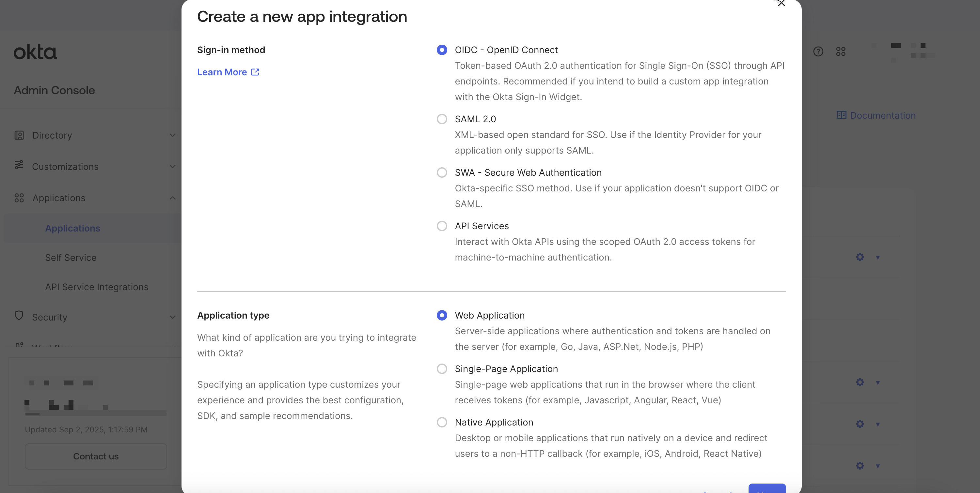The height and width of the screenshot is (493, 980).
Task: Open Self Service in the sidebar
Action: point(71,258)
